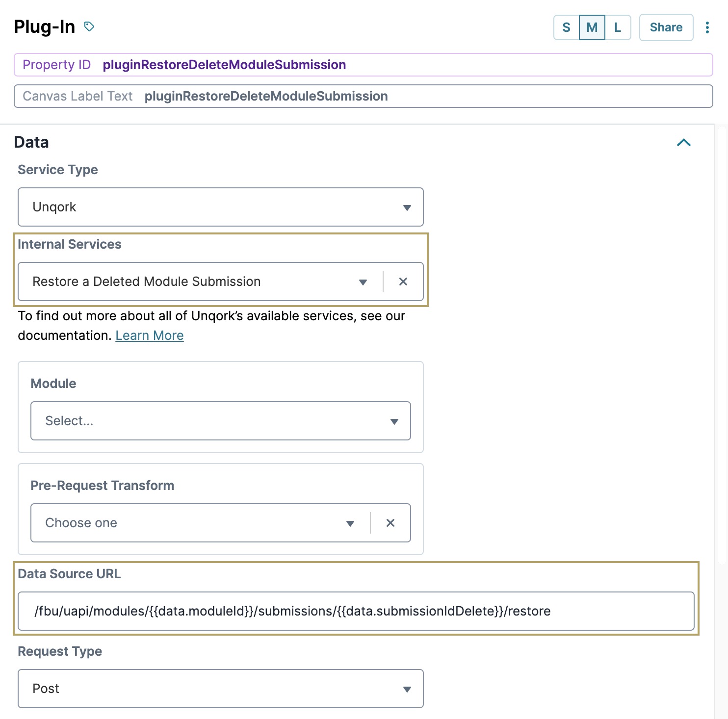
Task: Click the Data section heading
Action: coord(31,142)
